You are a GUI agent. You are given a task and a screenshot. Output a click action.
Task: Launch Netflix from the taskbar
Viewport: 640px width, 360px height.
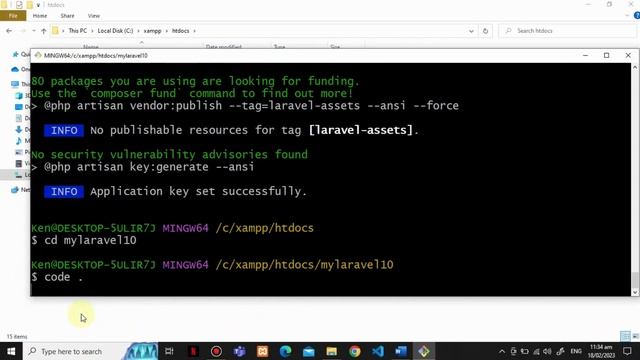[x=193, y=351]
